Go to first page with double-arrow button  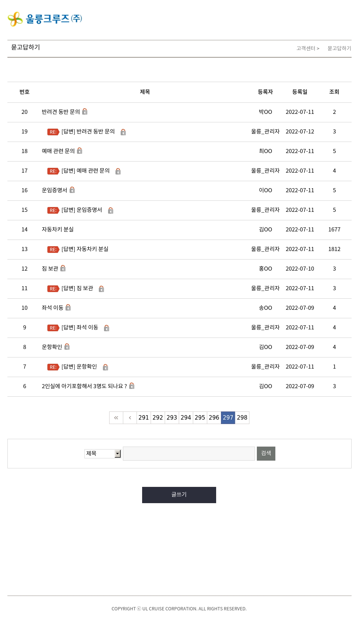(116, 418)
